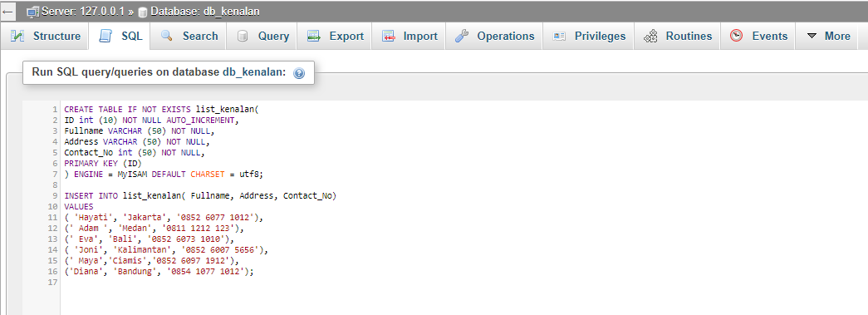The width and height of the screenshot is (868, 315).
Task: Click the SQL tab scroll icon
Action: 105,36
